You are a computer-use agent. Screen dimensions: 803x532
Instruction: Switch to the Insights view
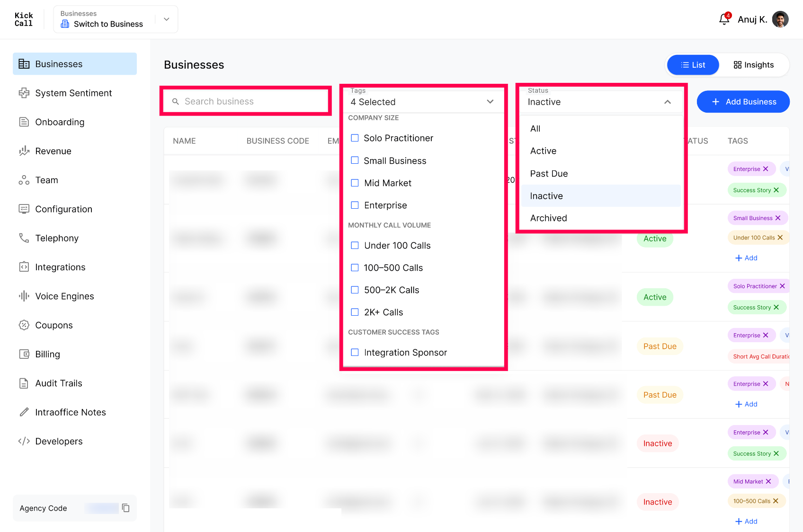[754, 65]
